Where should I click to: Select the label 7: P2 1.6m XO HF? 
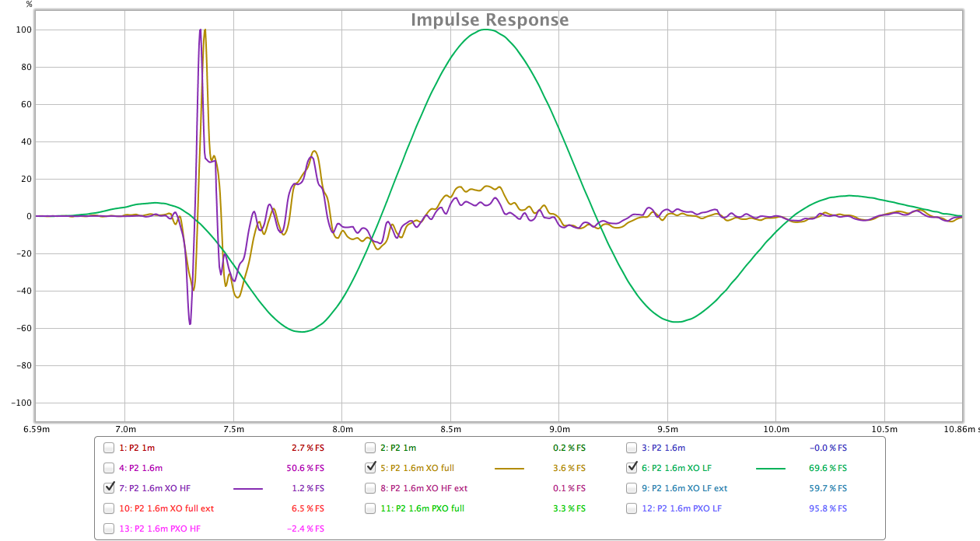(x=154, y=488)
